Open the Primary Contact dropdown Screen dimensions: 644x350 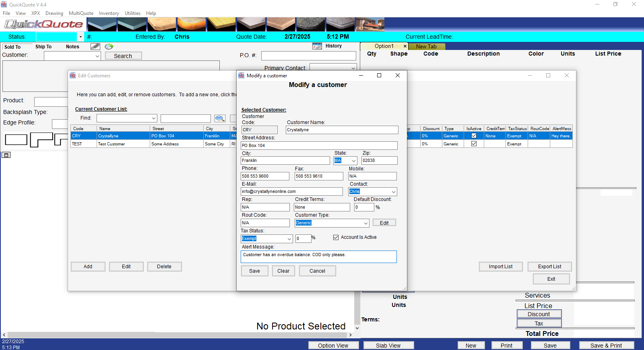tap(353, 68)
